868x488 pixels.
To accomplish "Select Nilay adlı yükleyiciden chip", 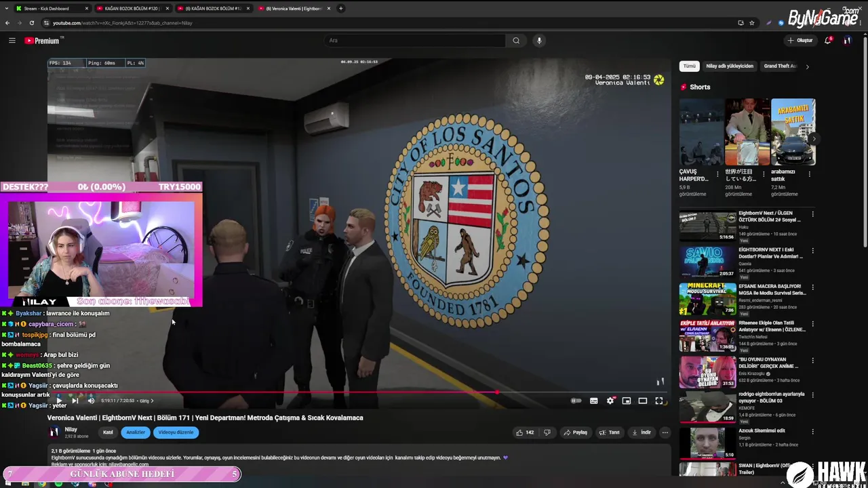I will point(730,66).
